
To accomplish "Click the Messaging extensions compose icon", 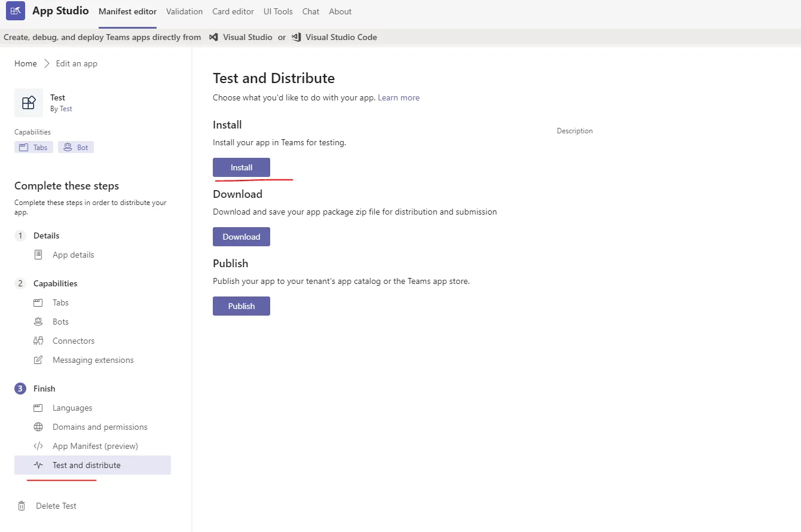I will coord(38,360).
